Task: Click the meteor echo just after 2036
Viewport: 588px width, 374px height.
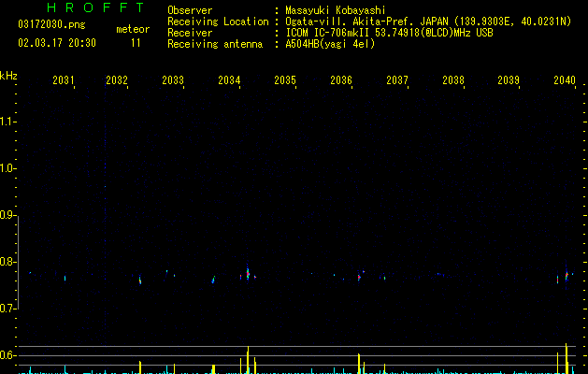Action: (x=359, y=277)
